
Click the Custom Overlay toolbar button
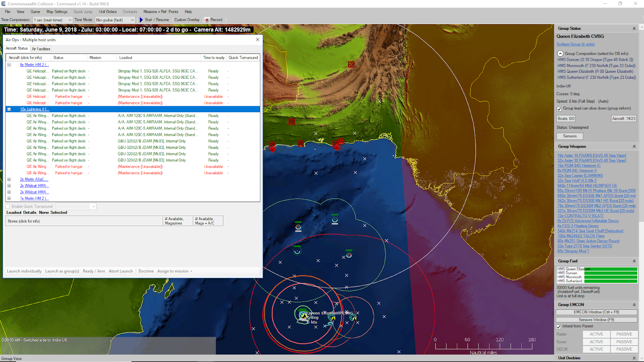point(187,20)
